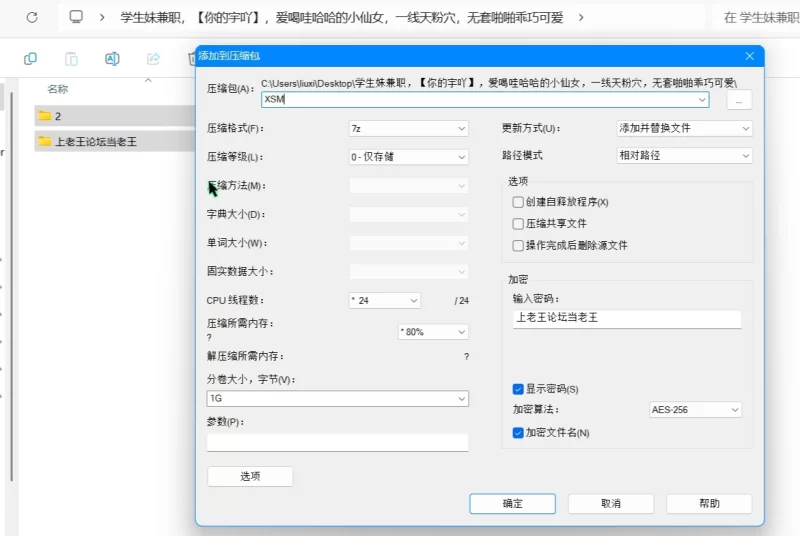Image resolution: width=800 pixels, height=536 pixels.
Task: Click the 取消 button
Action: point(611,504)
